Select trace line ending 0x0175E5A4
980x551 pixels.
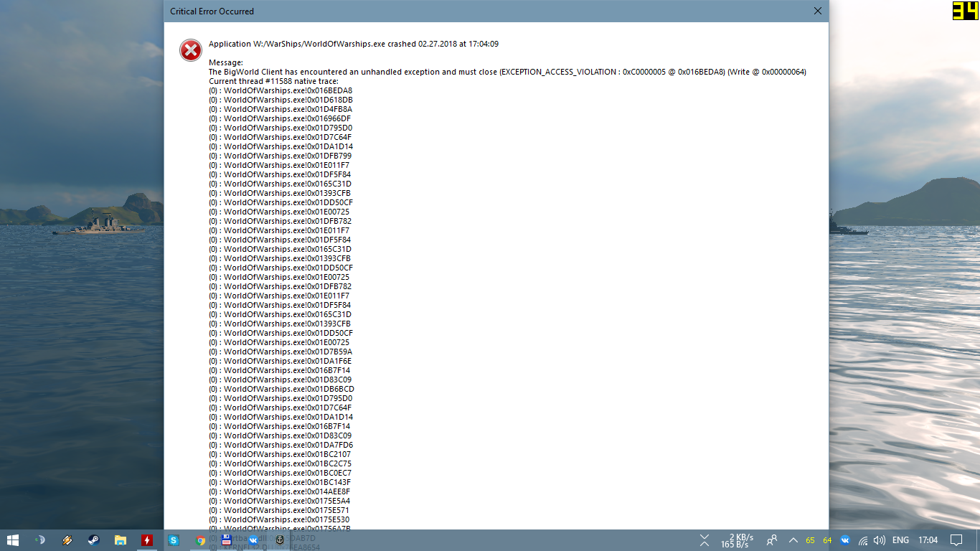pos(280,501)
